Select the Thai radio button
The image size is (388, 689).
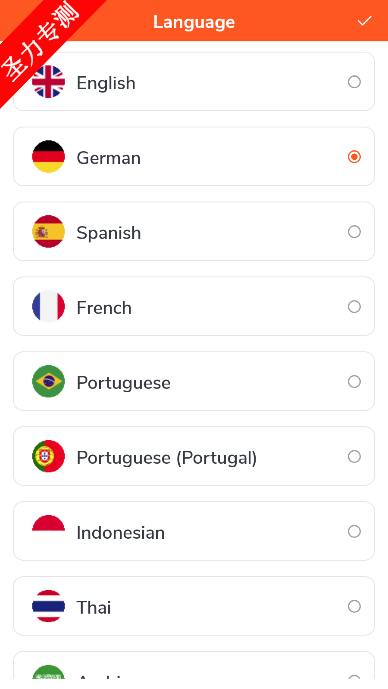point(354,606)
